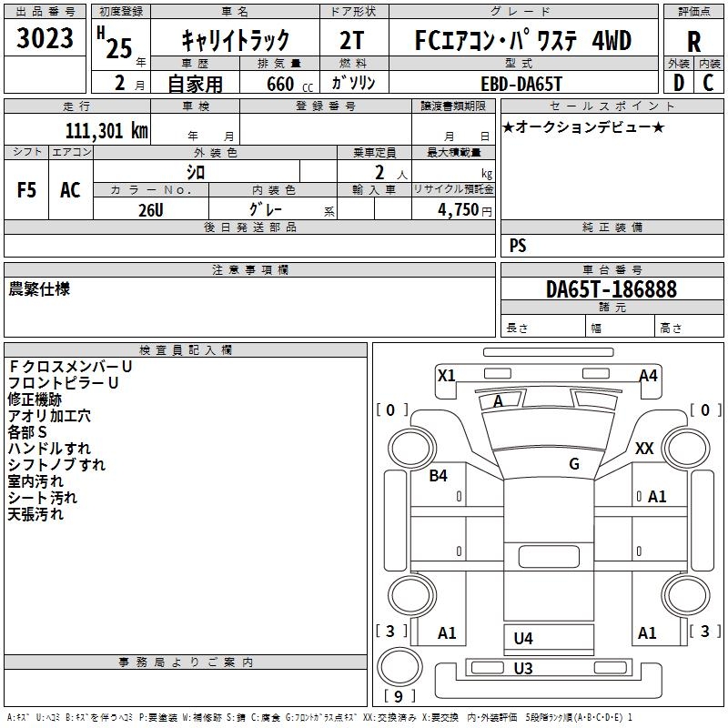Click inspector note 各部S
Screen dimensions: 728x728
[27, 432]
